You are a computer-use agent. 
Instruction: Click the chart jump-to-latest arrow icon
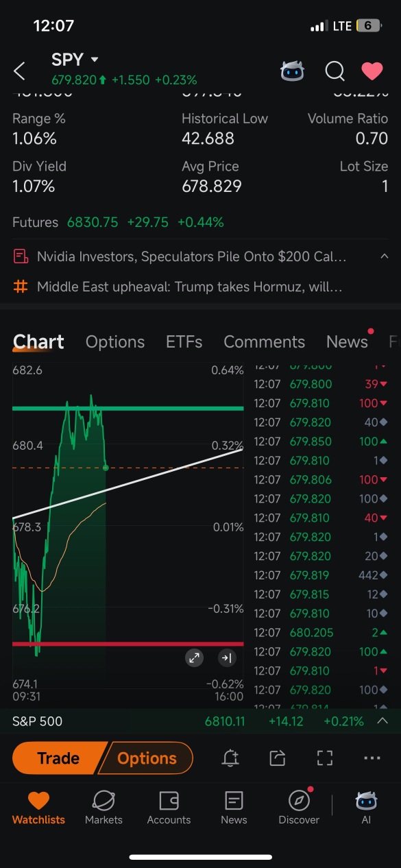226,658
